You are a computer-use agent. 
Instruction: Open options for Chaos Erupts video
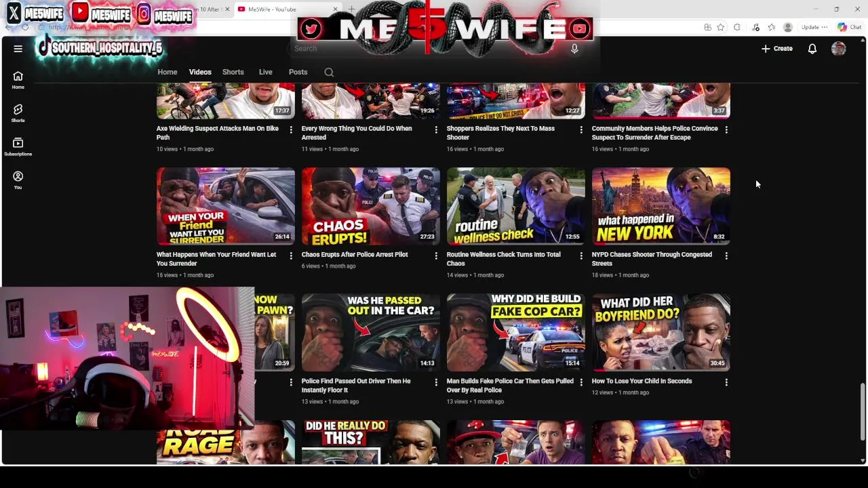click(x=436, y=256)
